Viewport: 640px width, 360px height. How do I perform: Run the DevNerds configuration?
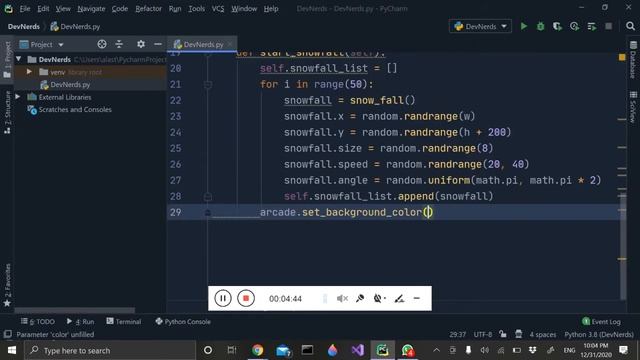point(524,27)
